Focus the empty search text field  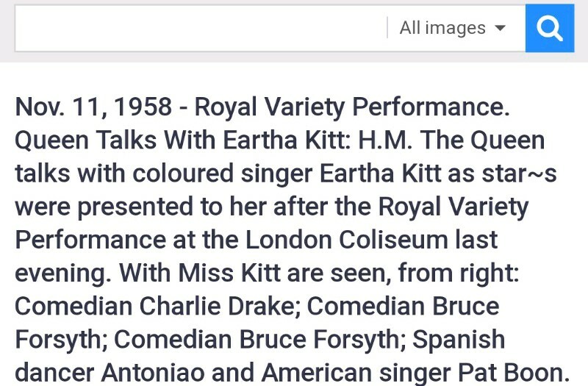tap(201, 28)
